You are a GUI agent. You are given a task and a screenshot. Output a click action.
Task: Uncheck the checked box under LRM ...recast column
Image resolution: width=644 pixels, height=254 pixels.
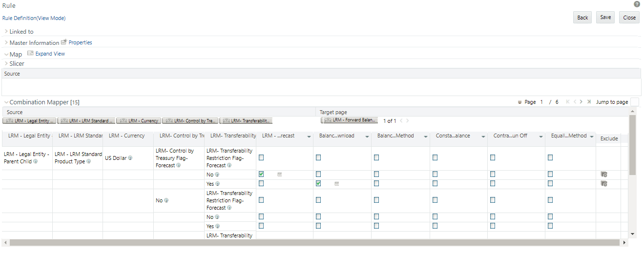261,174
